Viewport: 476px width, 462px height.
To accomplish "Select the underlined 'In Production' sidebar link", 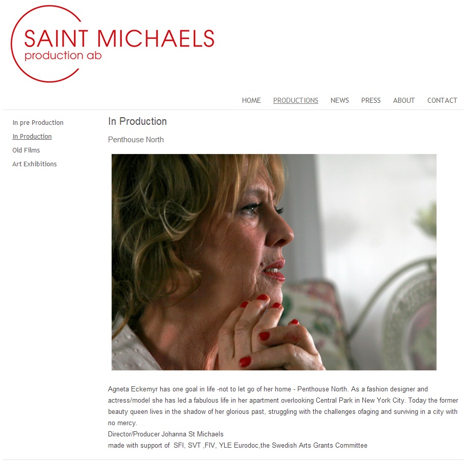I will point(32,137).
